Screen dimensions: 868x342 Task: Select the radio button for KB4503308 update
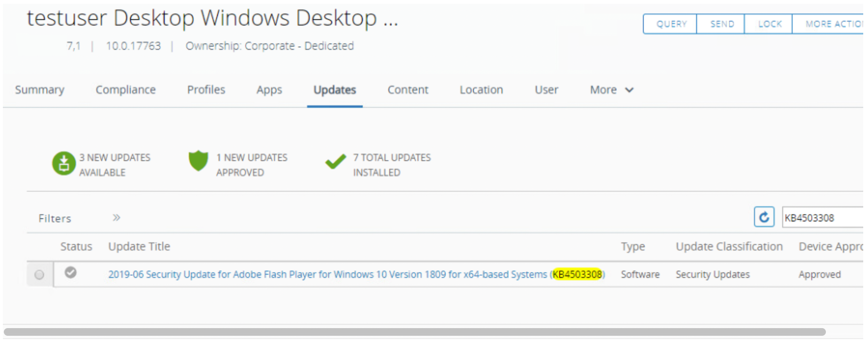39,274
